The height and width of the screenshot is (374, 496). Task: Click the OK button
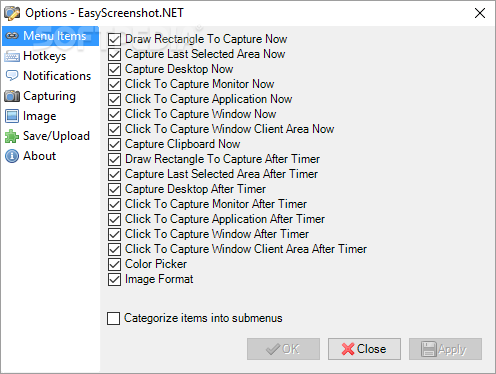(x=283, y=349)
